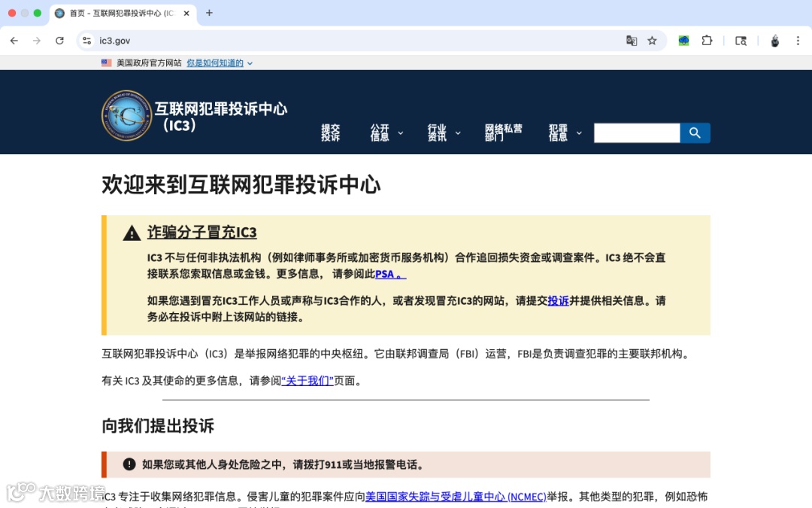Open the browser profile avatar
The image size is (812, 508).
774,41
